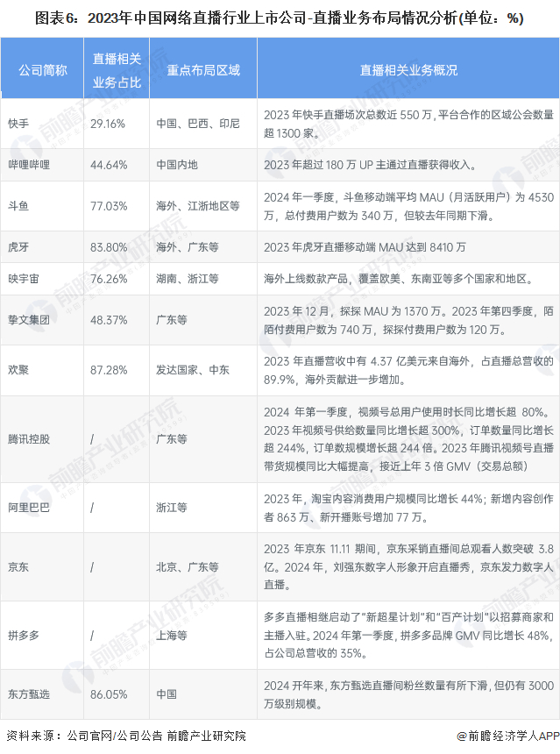
Task: Select the 重点布局区域 column header
Action: 203,70
